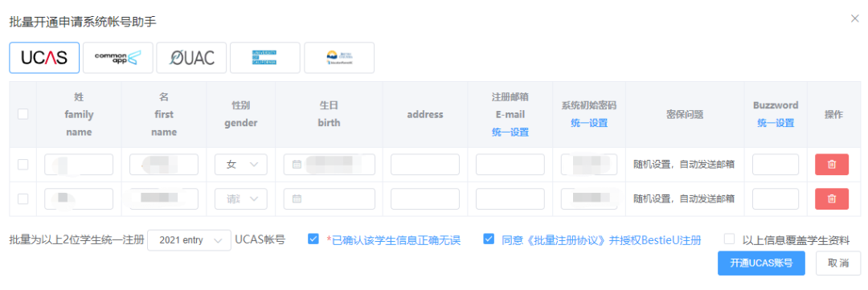Focus first row E-mail field

click(510, 165)
